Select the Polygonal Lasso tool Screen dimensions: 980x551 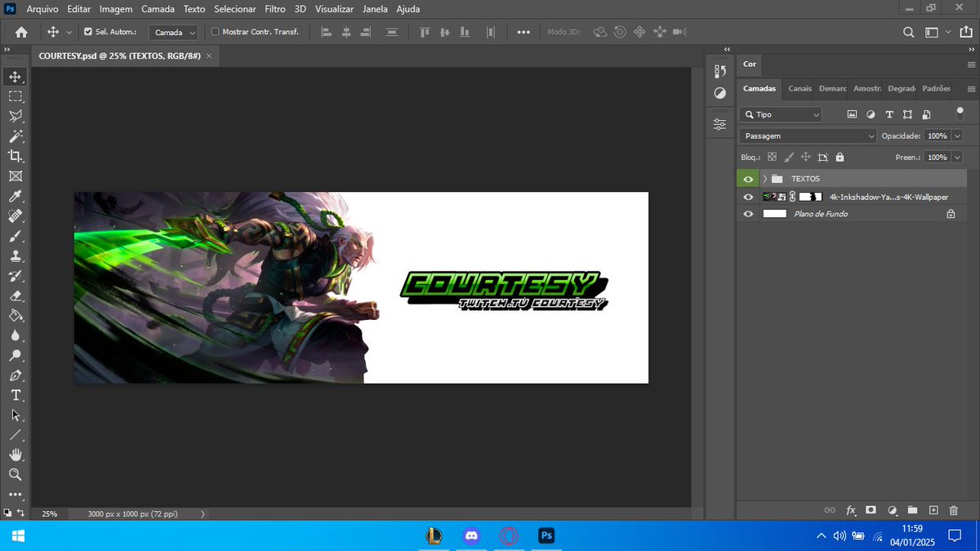pyautogui.click(x=16, y=116)
